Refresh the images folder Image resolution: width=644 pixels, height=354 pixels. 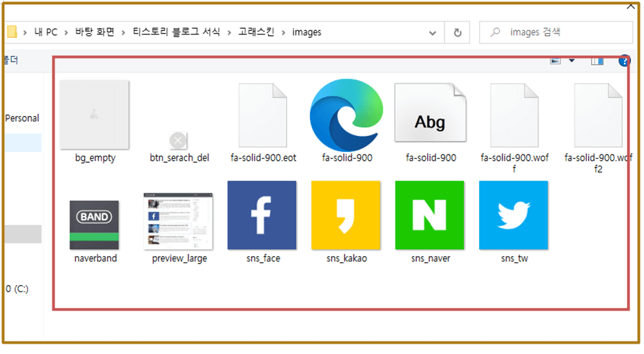coord(457,32)
